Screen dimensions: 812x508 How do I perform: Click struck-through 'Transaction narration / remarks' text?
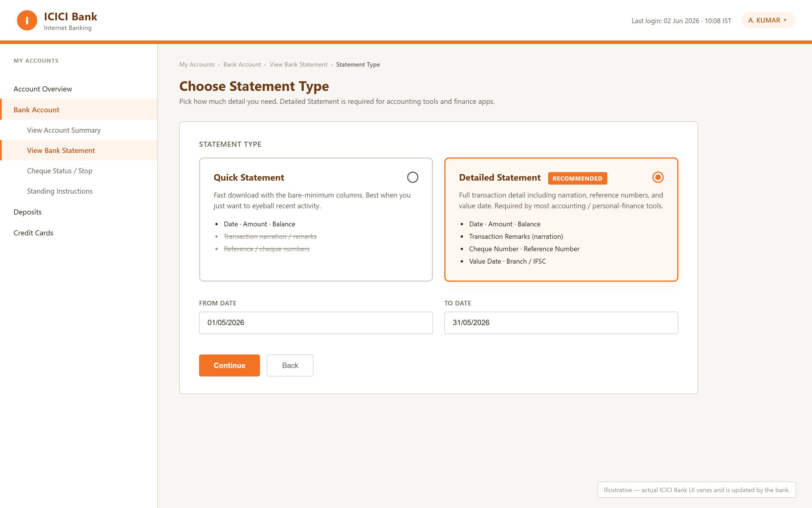[x=270, y=237]
